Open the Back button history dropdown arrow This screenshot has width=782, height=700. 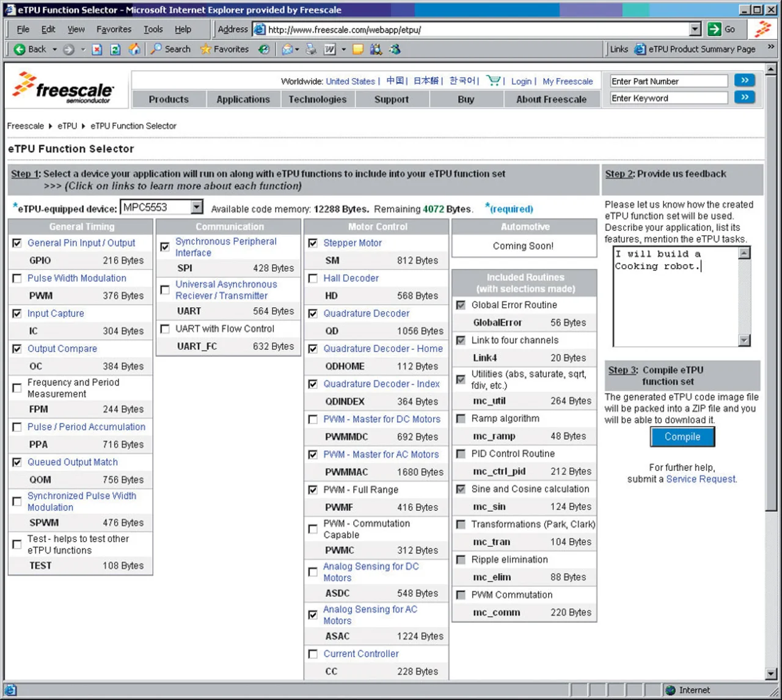(54, 49)
